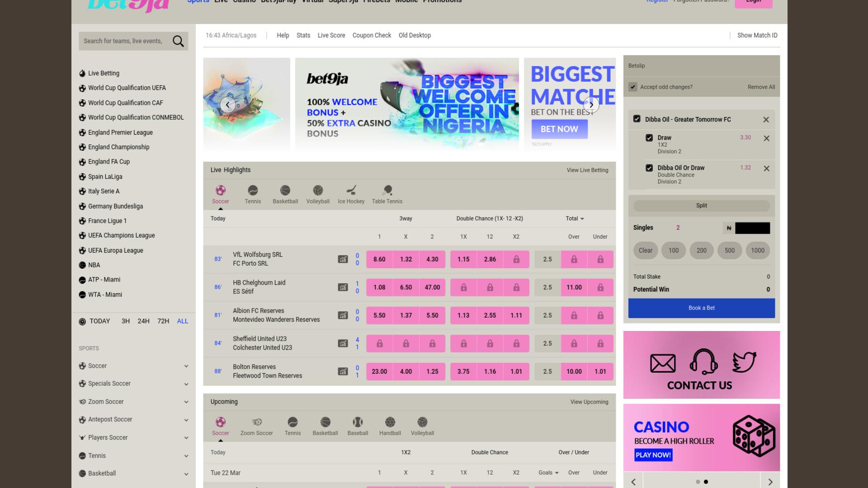
Task: Open stats icon for Bolton Reserves match
Action: [x=343, y=371]
